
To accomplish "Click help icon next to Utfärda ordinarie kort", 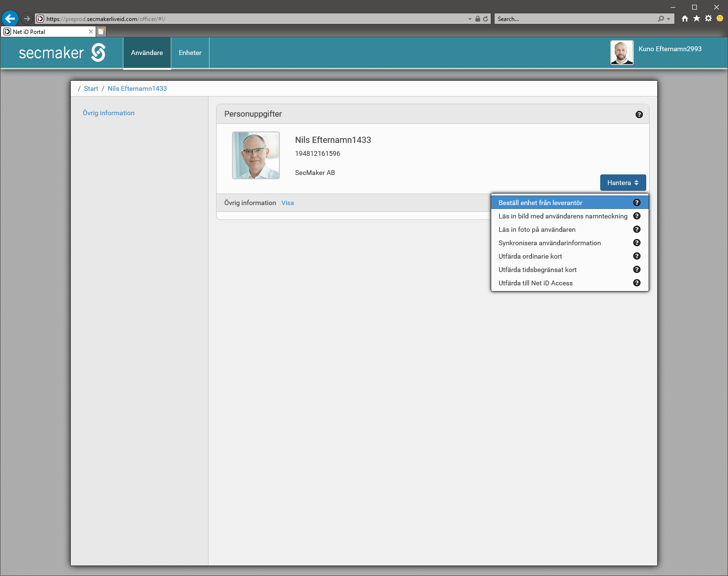I will pyautogui.click(x=637, y=256).
